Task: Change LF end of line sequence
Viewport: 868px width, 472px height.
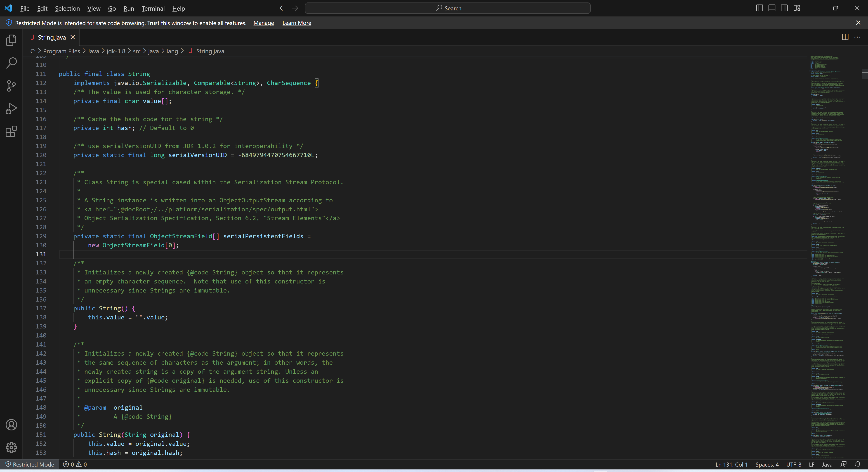Action: (x=812, y=464)
